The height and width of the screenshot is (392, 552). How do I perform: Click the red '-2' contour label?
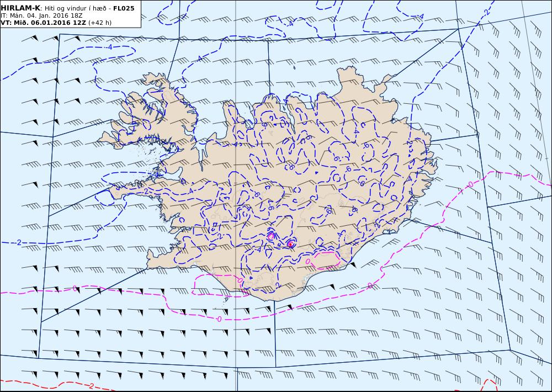[91, 386]
